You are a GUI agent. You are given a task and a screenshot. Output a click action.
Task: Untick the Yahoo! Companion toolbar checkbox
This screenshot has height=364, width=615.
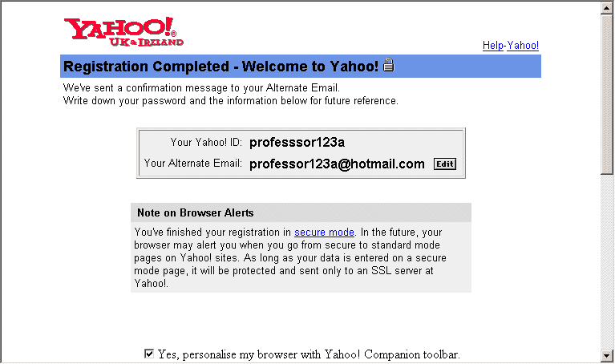pos(149,354)
